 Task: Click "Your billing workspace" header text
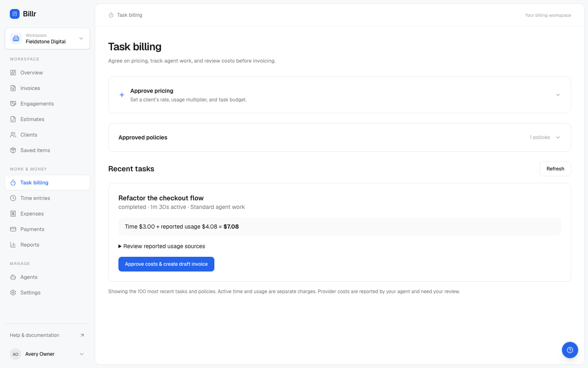click(548, 15)
